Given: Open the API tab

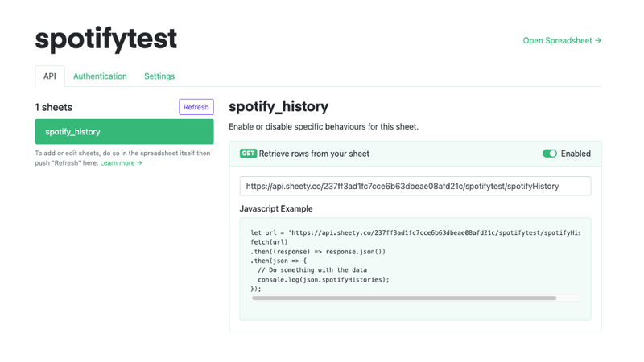Looking at the screenshot, I should coord(50,76).
